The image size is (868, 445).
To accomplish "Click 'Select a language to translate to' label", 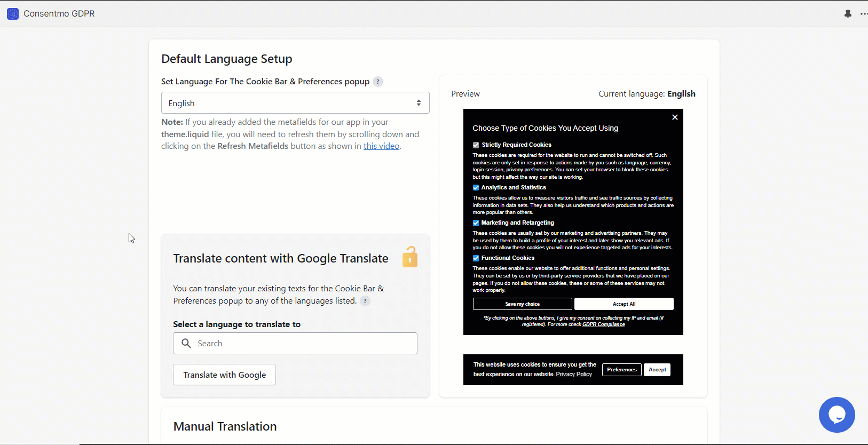I will point(236,324).
